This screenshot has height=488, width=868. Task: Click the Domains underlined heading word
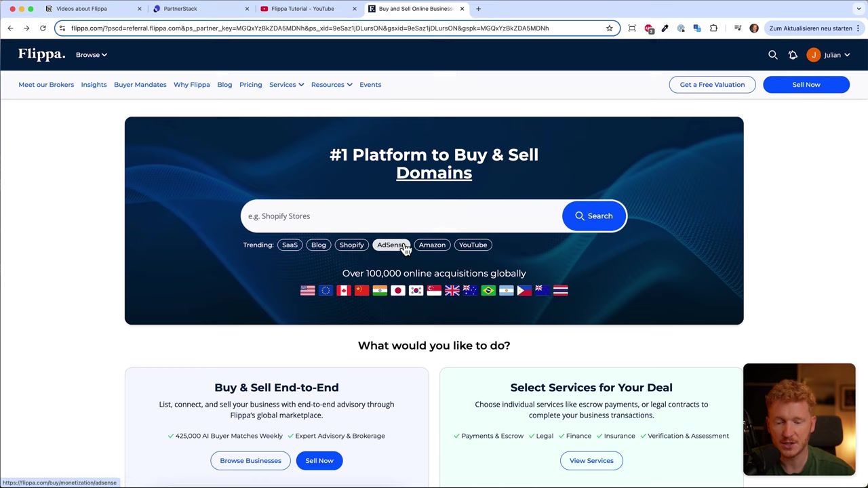434,173
